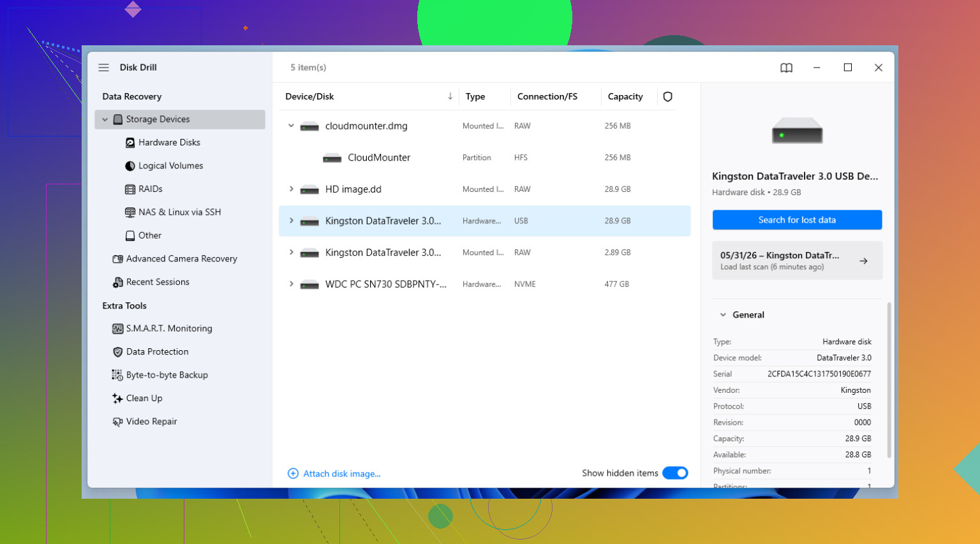Click the Vendor Kingston value

coord(856,390)
